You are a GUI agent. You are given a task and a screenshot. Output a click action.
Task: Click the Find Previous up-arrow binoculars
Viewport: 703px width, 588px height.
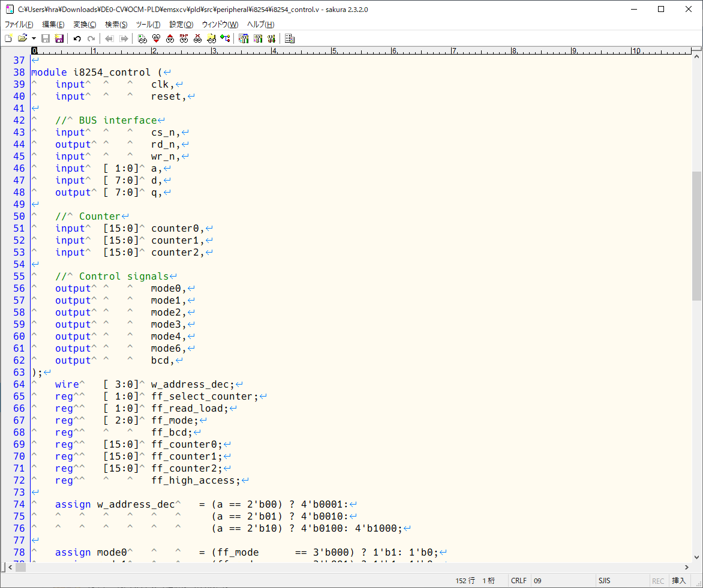point(170,38)
